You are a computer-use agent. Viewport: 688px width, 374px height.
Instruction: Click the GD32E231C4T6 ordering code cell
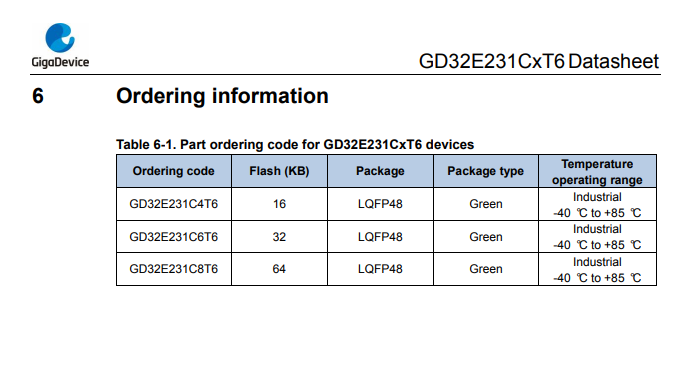pyautogui.click(x=174, y=204)
